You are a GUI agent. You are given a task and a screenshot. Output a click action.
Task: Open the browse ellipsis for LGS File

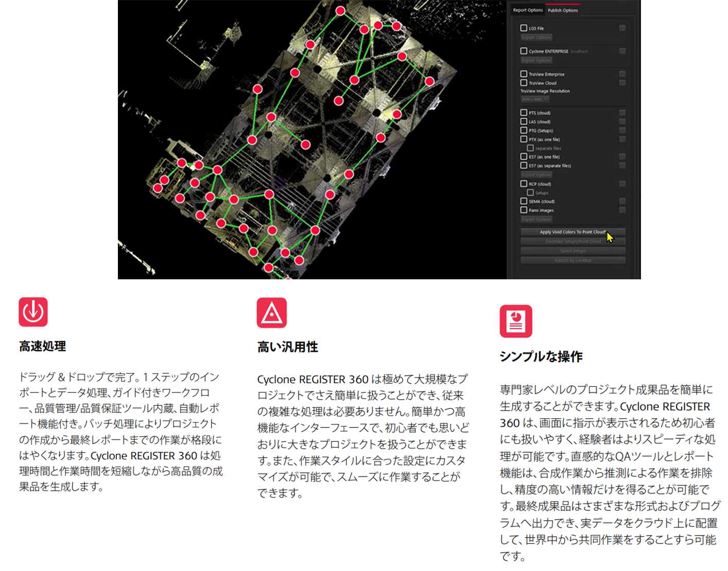click(622, 28)
